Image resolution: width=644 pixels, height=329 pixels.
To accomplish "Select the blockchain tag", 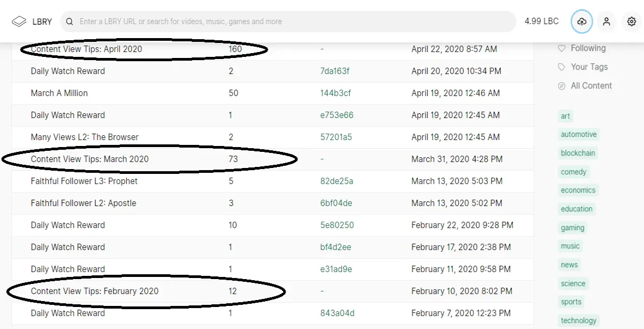I will pyautogui.click(x=578, y=153).
